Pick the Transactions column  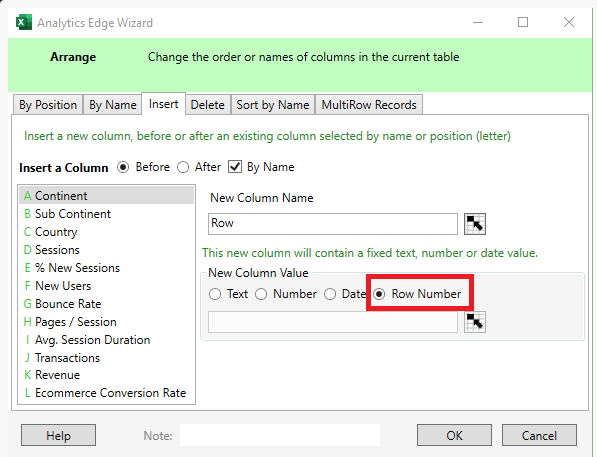click(x=107, y=358)
